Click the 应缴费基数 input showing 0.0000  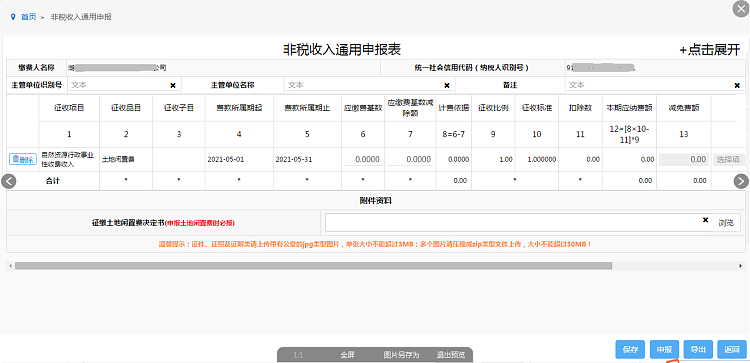[363, 159]
